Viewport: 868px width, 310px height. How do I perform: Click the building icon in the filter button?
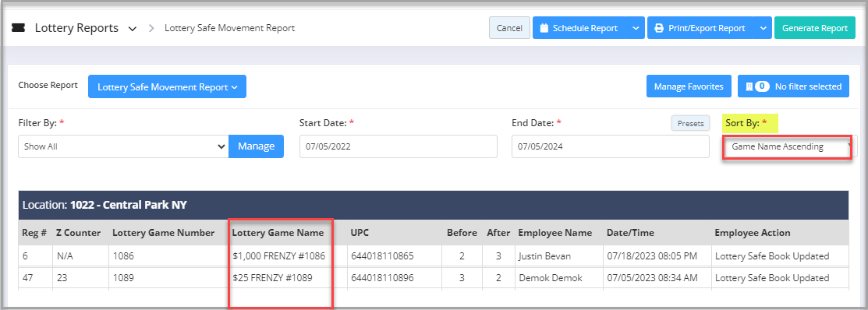click(750, 86)
